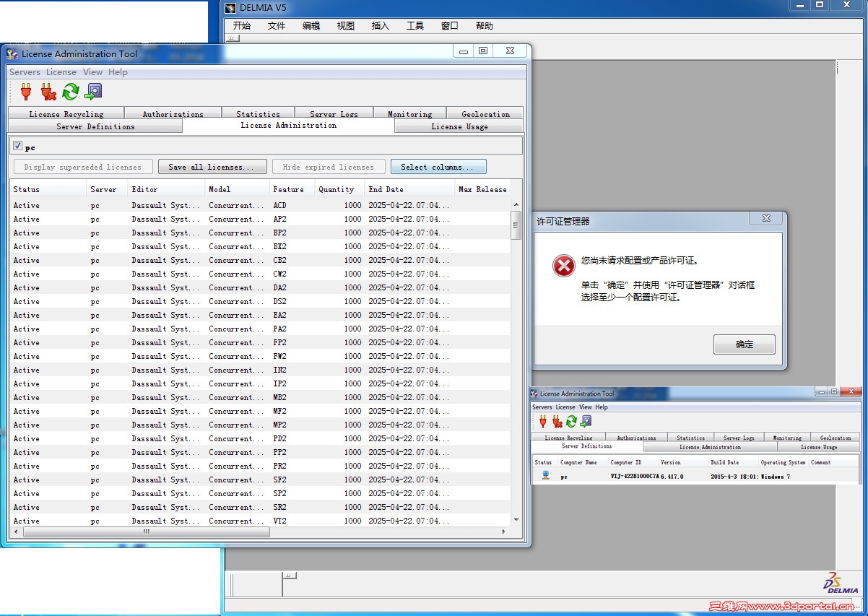Select the license row with feature ACD

pyautogui.click(x=260, y=205)
